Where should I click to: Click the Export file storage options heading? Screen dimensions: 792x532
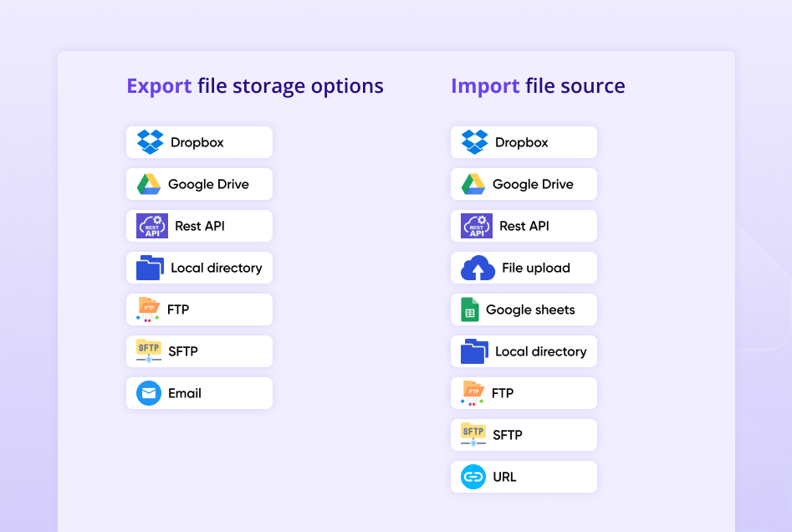point(254,85)
